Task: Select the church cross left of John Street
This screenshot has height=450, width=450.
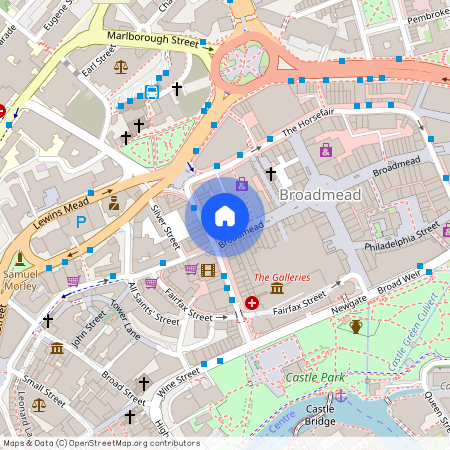Action: pyautogui.click(x=48, y=321)
